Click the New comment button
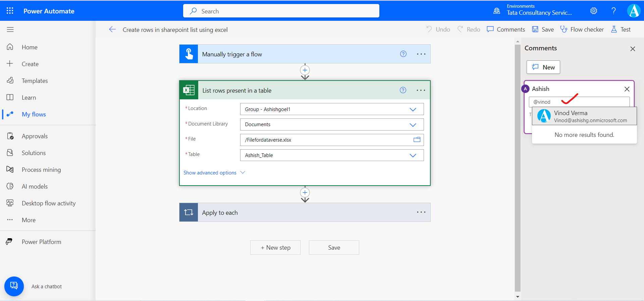644x301 pixels. pos(543,67)
